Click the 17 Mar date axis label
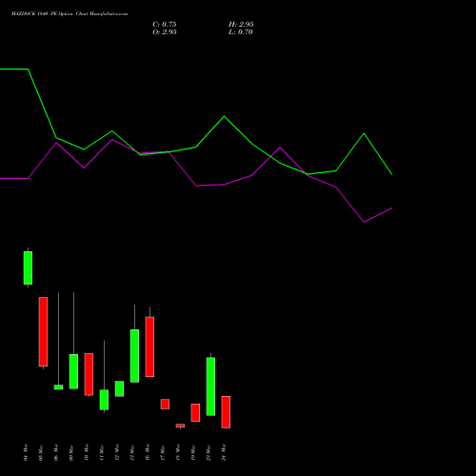 point(163,452)
